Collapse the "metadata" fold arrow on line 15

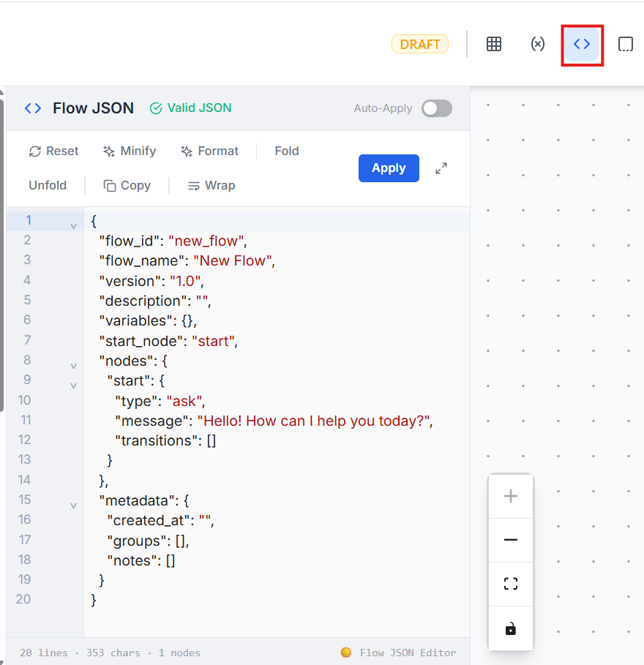tap(73, 505)
